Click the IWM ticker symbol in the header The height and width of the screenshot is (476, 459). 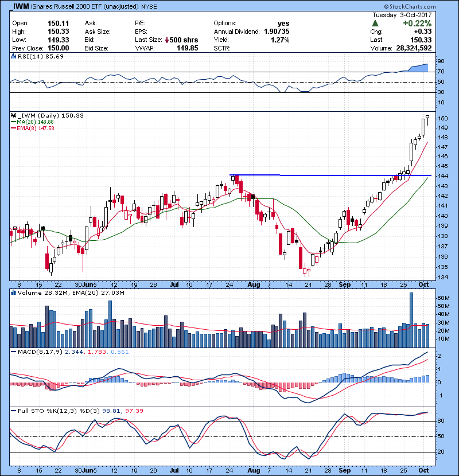(21, 6)
